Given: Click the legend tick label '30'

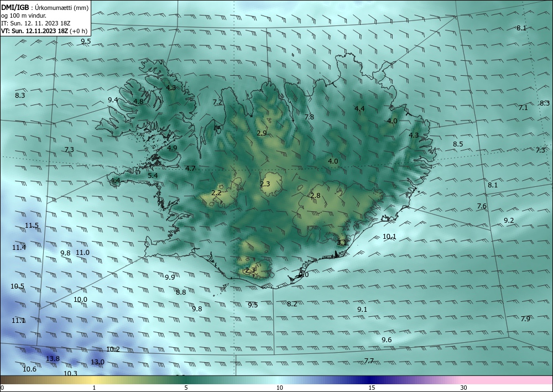Looking at the screenshot, I should [x=464, y=388].
